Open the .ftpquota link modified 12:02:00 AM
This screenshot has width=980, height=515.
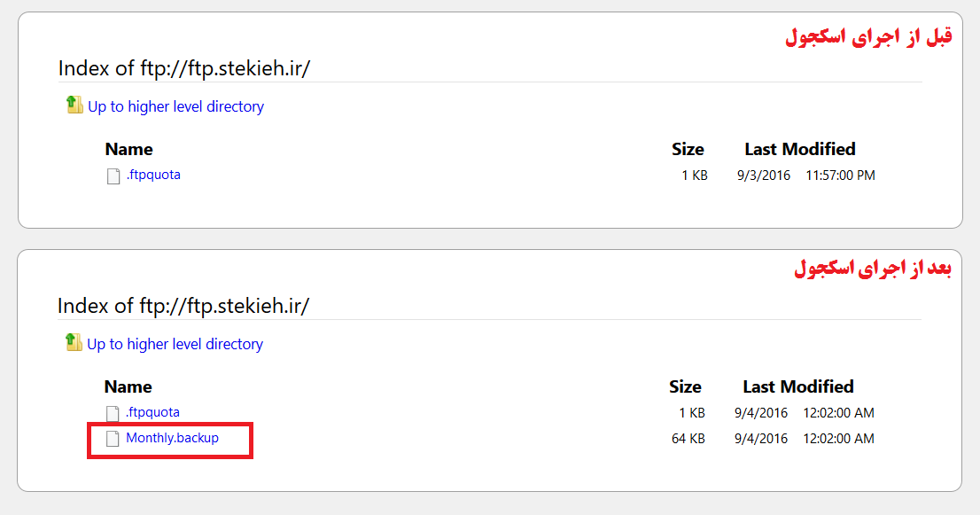pyautogui.click(x=152, y=412)
